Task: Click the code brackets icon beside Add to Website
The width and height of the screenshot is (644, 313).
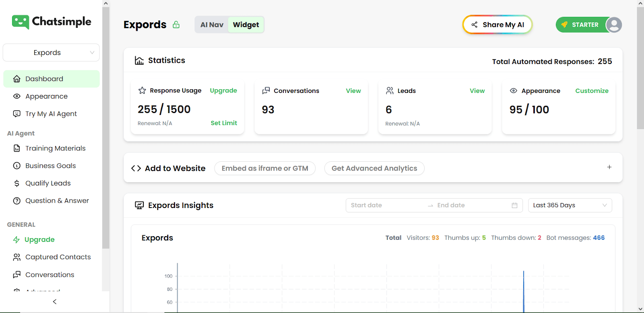Action: (136, 168)
